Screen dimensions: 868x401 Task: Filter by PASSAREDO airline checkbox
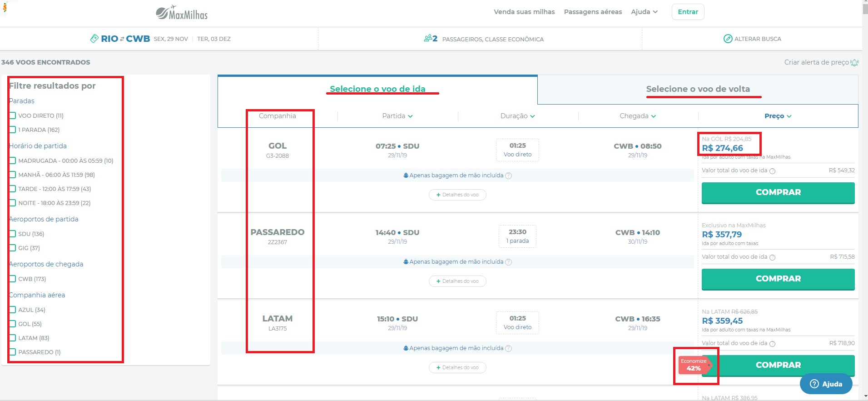tap(13, 352)
